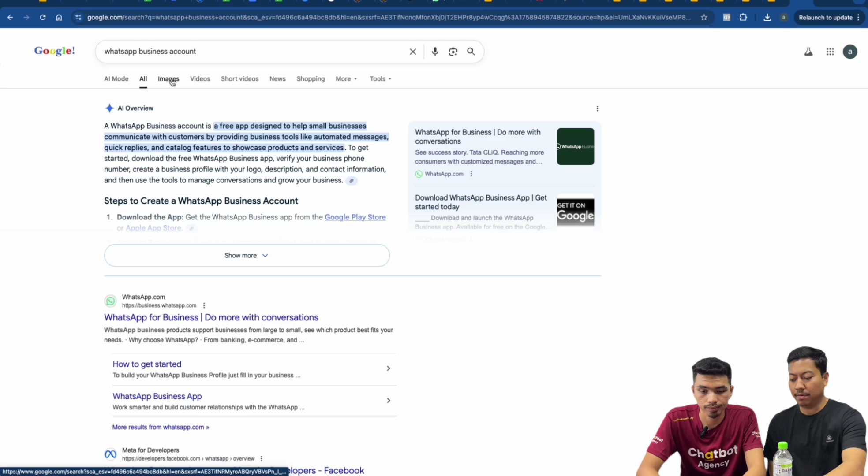868x476 pixels.
Task: Open the Chrome extensions puzzle icon
Action: 743,17
